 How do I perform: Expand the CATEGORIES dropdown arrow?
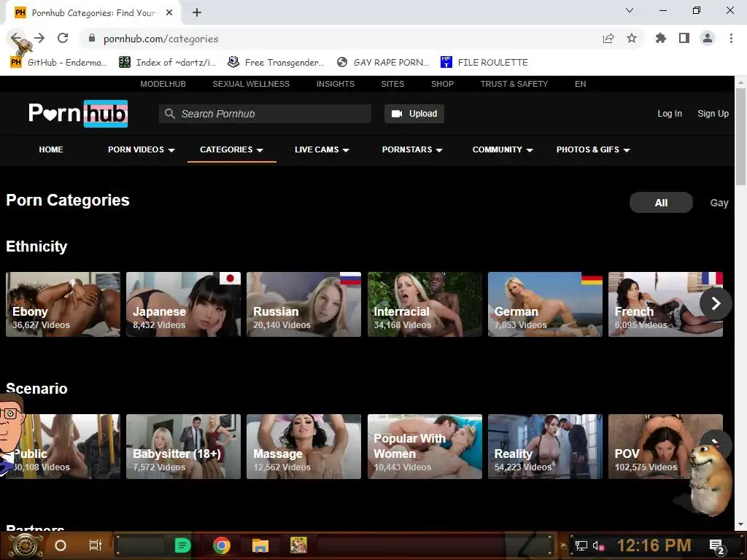[260, 150]
